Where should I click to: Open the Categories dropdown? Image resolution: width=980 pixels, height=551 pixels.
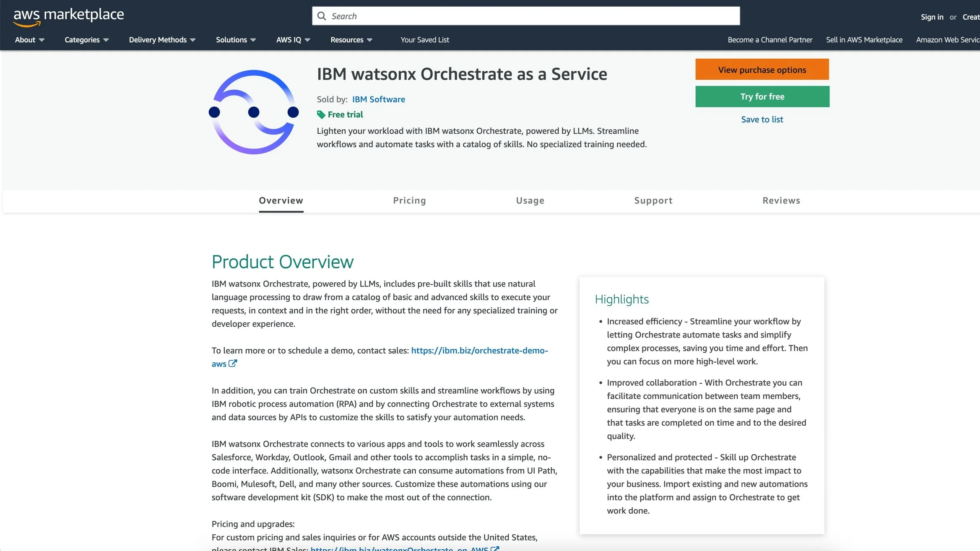86,40
